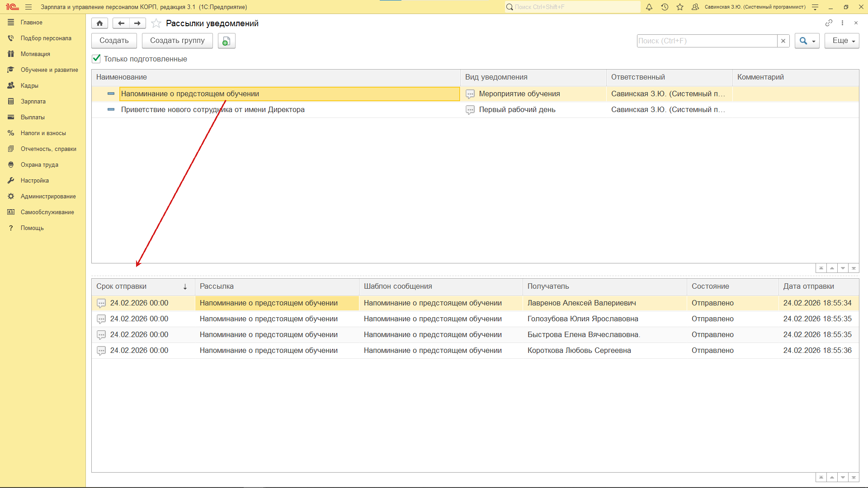Open Кадры section in sidebar

pyautogui.click(x=29, y=86)
